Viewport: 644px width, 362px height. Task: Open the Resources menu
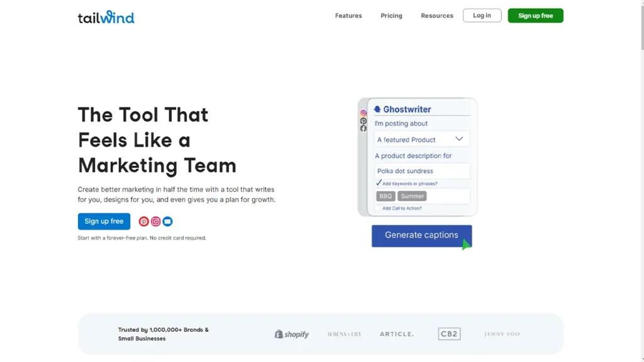click(x=437, y=16)
